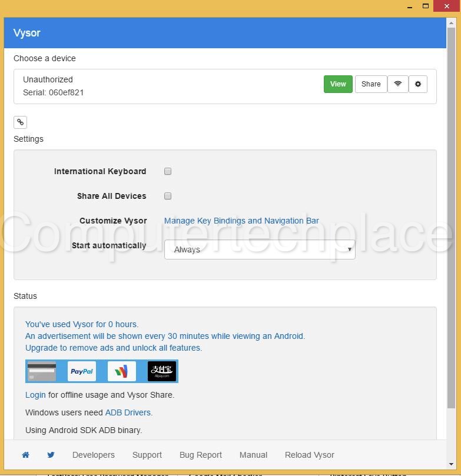
Task: Open the ADB Drivers link
Action: (x=128, y=412)
